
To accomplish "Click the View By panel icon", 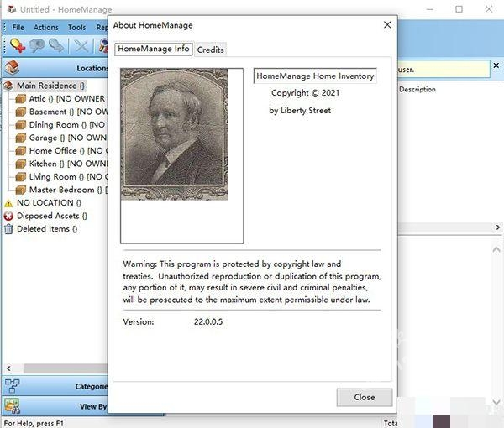I will click(13, 406).
